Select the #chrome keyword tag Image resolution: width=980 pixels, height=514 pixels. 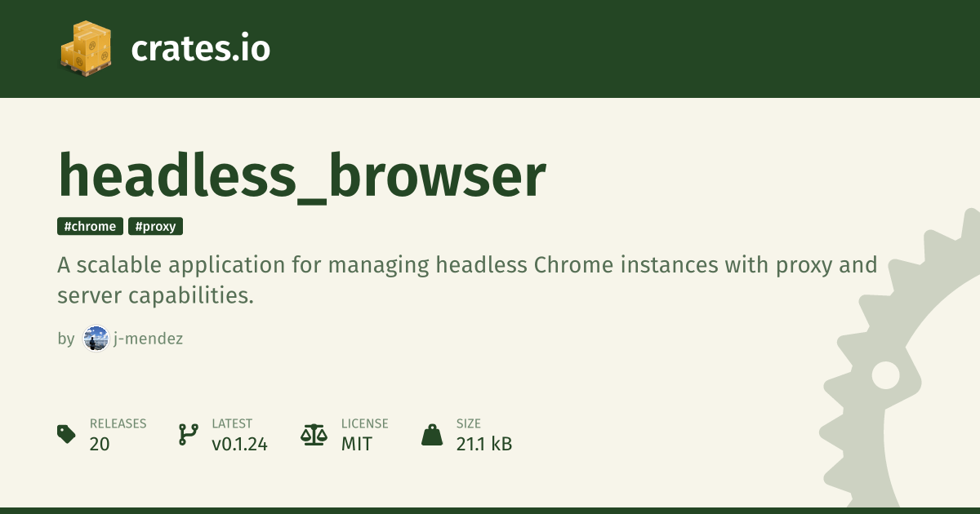pyautogui.click(x=90, y=226)
